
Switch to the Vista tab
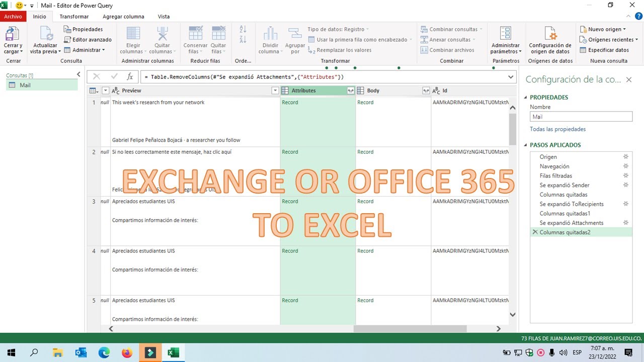[164, 17]
